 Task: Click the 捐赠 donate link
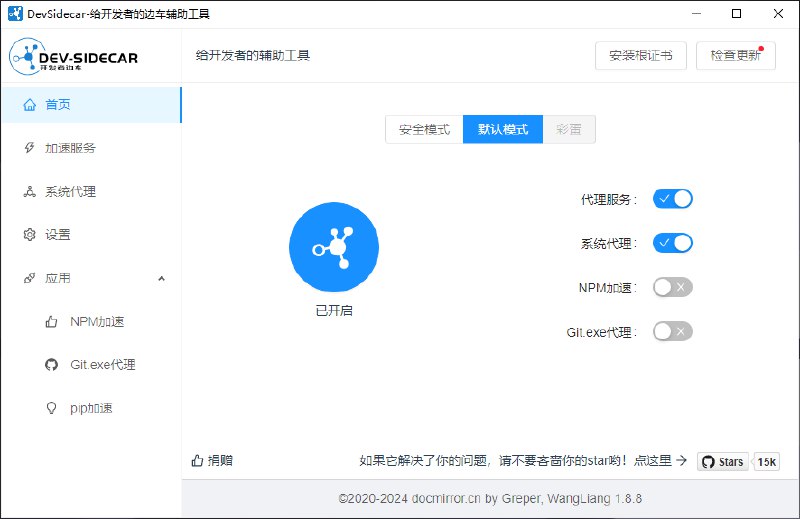(x=212, y=461)
